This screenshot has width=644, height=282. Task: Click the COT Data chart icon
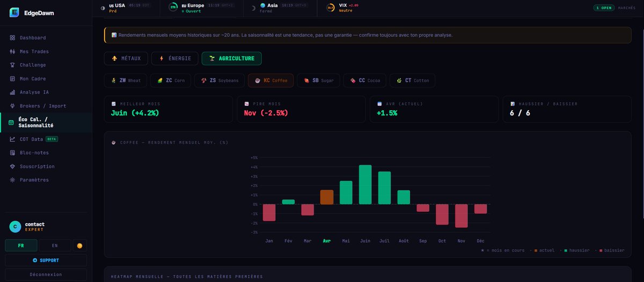tap(12, 139)
